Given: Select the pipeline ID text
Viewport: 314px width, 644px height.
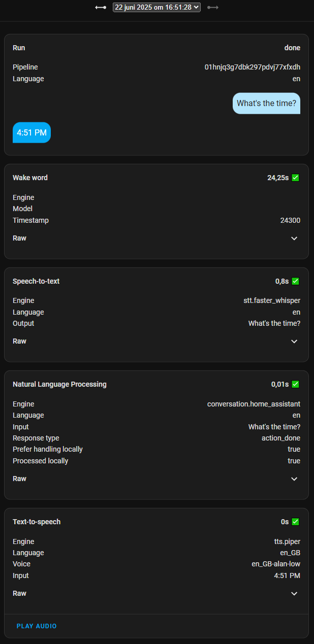Looking at the screenshot, I should (x=253, y=67).
